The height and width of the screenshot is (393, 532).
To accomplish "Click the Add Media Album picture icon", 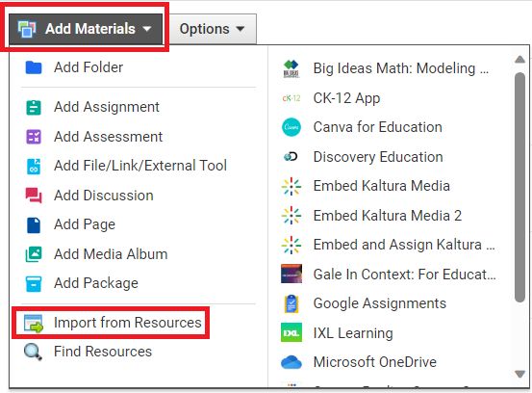I will [x=34, y=254].
